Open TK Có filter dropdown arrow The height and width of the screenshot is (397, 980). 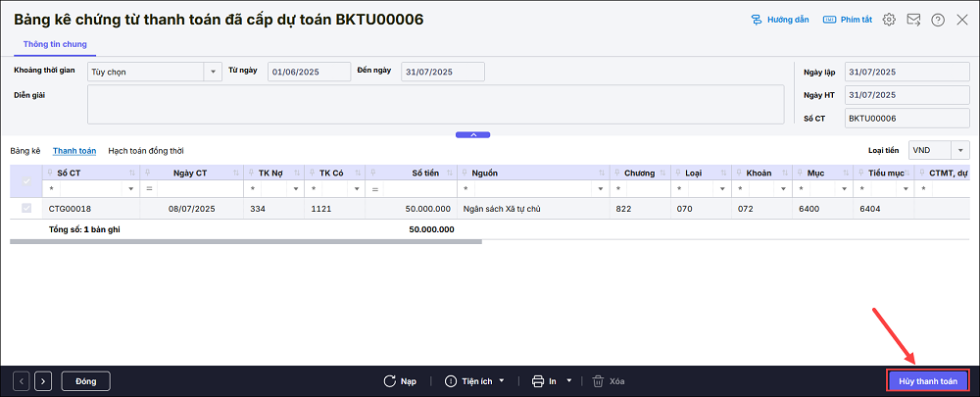[358, 188]
